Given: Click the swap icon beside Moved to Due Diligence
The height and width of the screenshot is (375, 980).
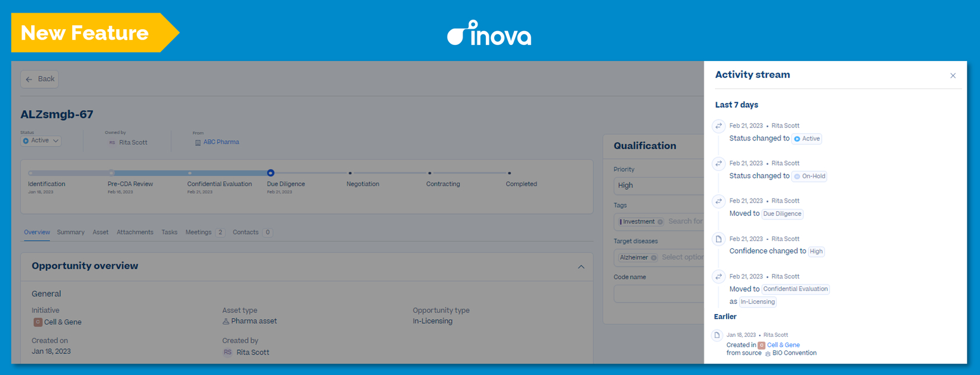Looking at the screenshot, I should click(x=719, y=201).
